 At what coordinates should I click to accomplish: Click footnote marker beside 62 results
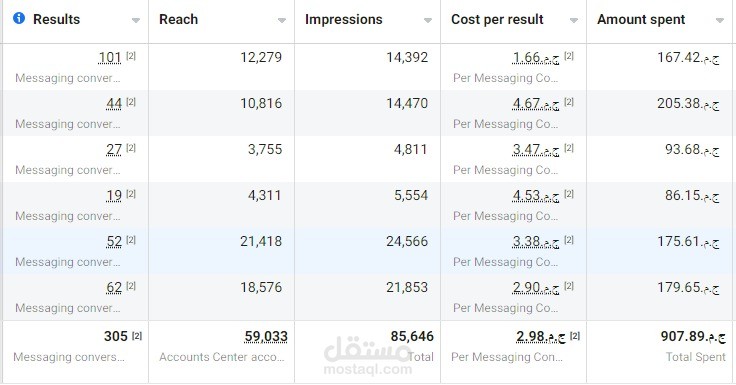[x=131, y=286]
